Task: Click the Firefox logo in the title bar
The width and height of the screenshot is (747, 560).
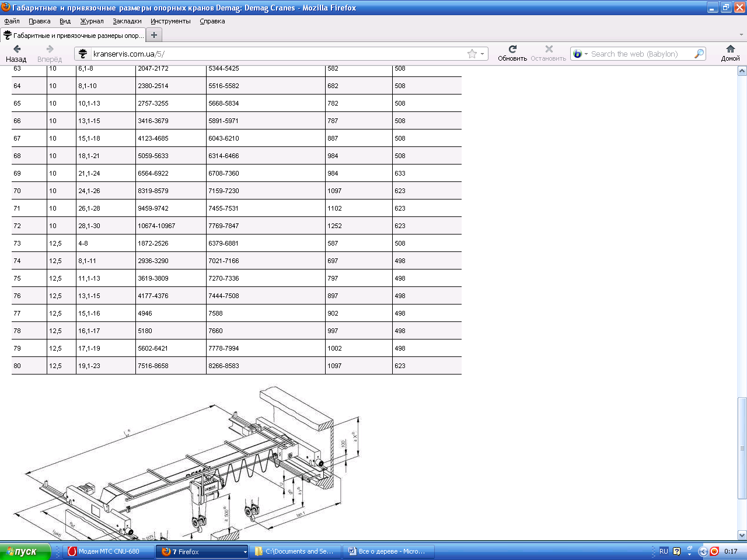Action: [x=6, y=7]
